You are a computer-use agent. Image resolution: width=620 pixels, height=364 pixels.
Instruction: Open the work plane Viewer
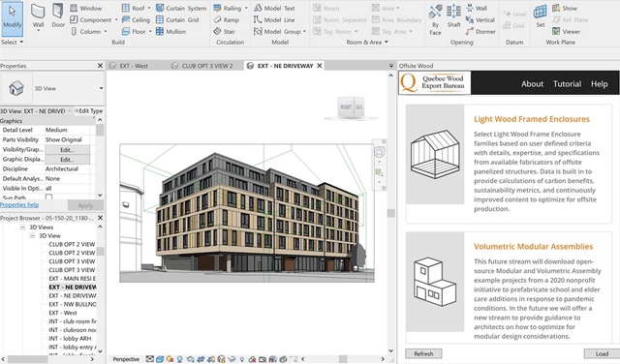pyautogui.click(x=566, y=31)
